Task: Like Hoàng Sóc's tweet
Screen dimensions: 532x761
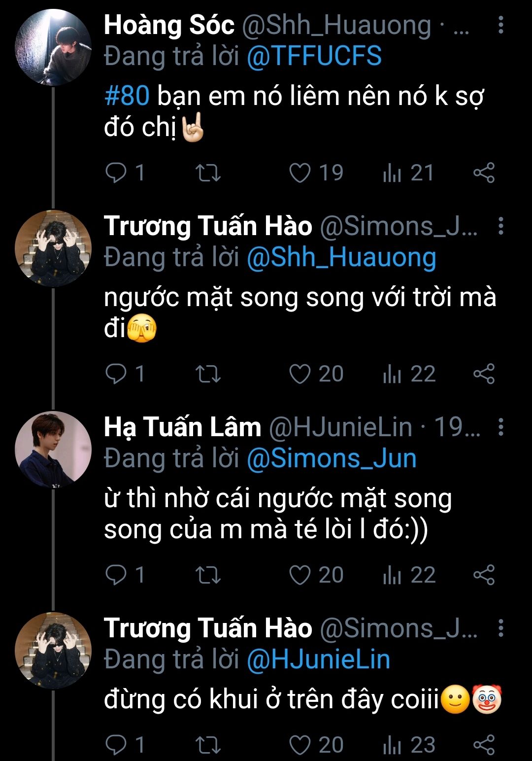Action: 299,173
